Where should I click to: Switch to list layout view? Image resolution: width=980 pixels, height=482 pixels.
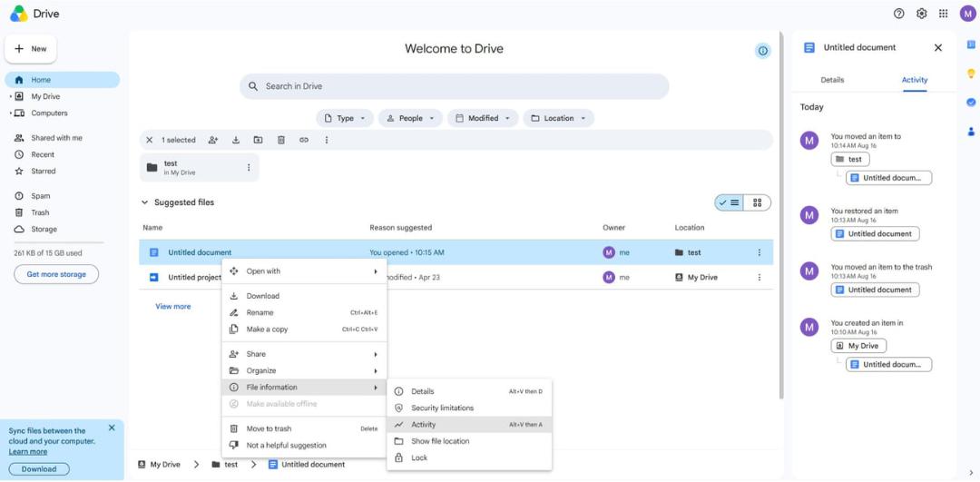point(730,202)
